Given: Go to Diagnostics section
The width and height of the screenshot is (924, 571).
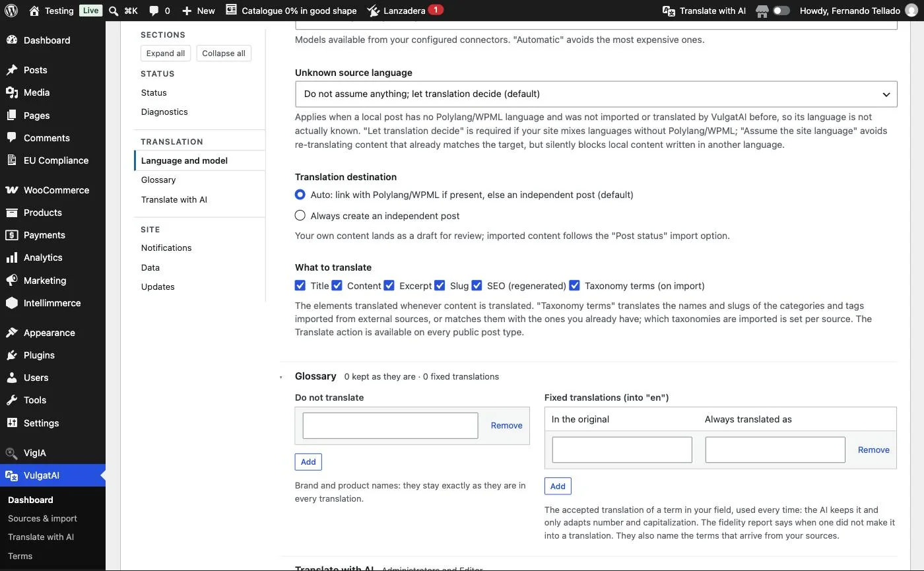Looking at the screenshot, I should 164,112.
